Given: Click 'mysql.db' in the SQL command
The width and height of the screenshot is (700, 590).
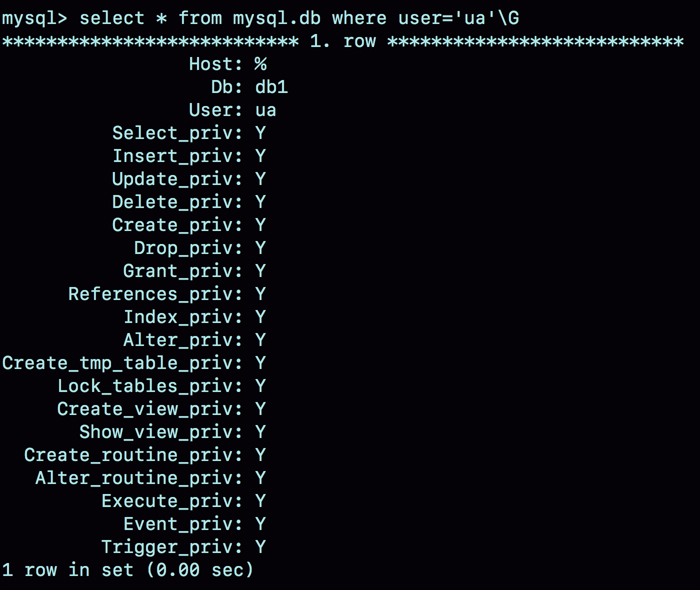Looking at the screenshot, I should coord(276,18).
